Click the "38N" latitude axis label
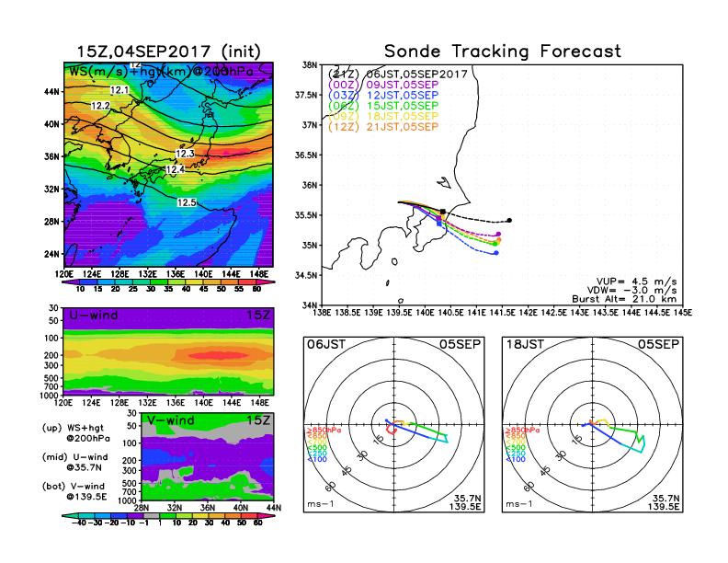728x563 pixels. pyautogui.click(x=310, y=65)
